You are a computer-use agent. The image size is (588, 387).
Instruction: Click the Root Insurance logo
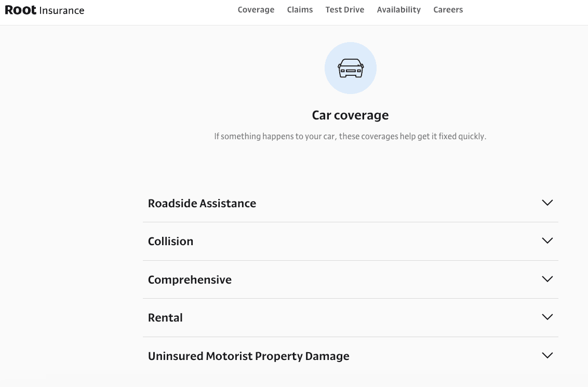click(x=44, y=10)
